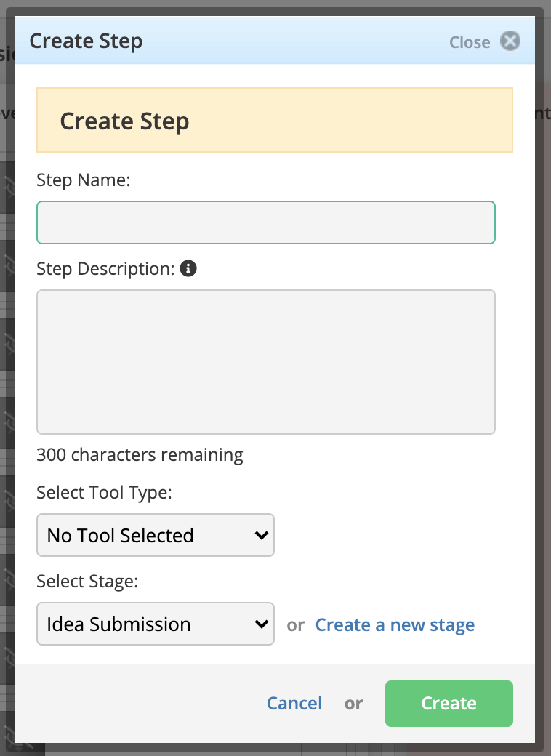Click the Cancel link
The height and width of the screenshot is (756, 551).
pyautogui.click(x=294, y=704)
